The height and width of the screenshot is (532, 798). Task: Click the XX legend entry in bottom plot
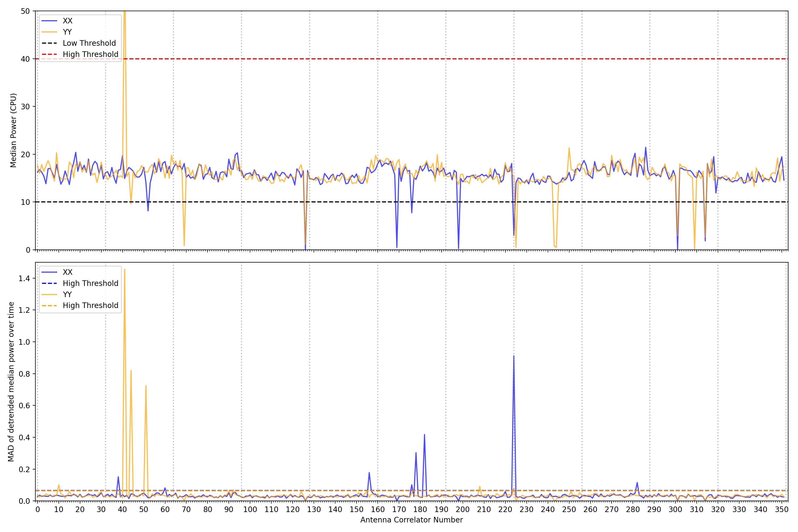(67, 272)
